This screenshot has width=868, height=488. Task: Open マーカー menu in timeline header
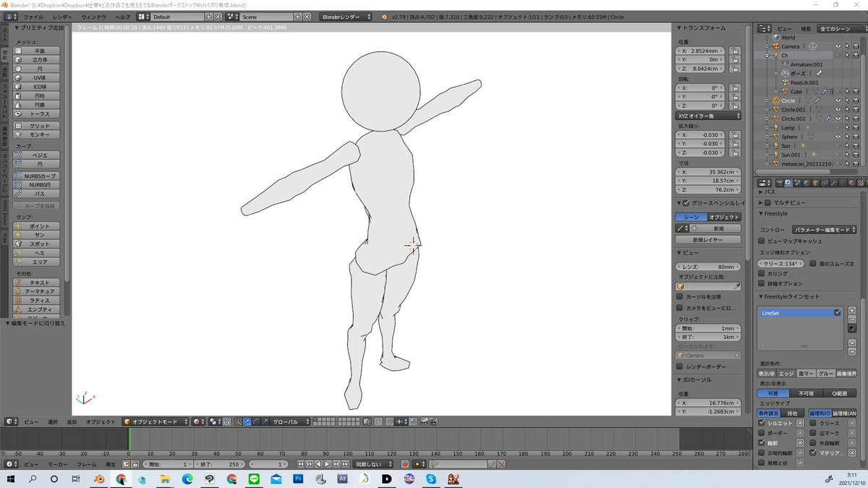(x=58, y=464)
